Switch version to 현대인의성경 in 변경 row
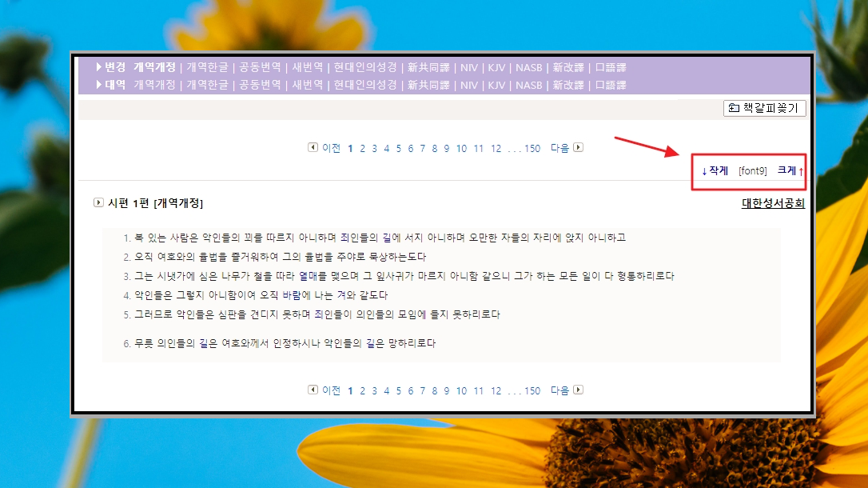868x488 pixels. tap(365, 67)
